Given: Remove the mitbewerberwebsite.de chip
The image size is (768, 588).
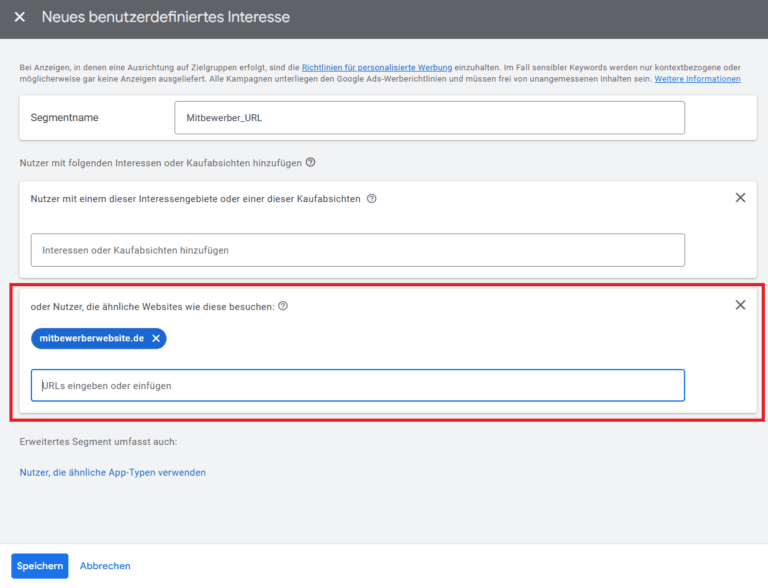Looking at the screenshot, I should tap(156, 339).
